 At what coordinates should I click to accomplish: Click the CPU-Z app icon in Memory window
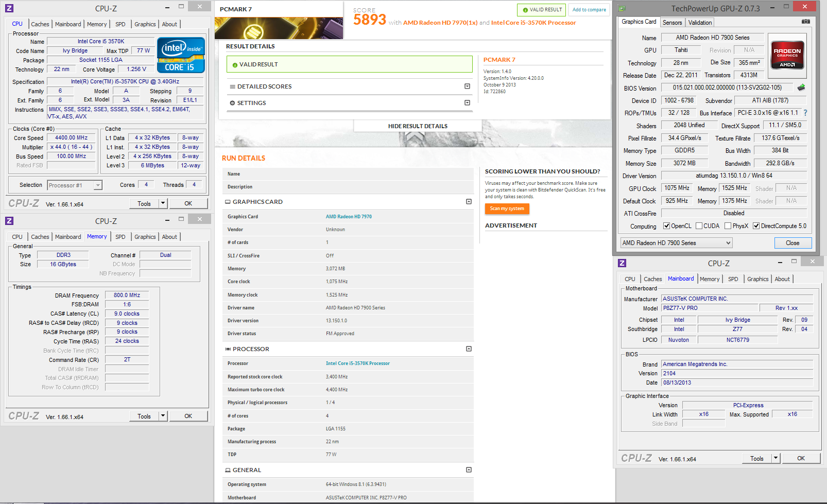[x=9, y=221]
